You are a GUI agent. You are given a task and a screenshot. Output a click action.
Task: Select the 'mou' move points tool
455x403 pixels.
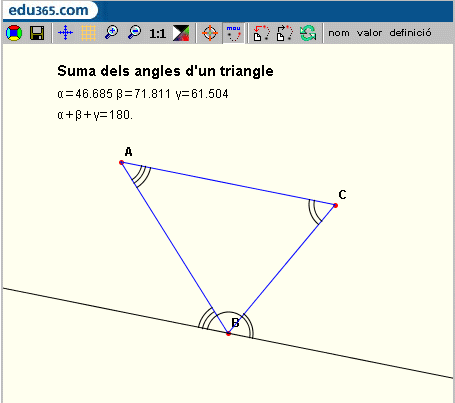tap(233, 33)
